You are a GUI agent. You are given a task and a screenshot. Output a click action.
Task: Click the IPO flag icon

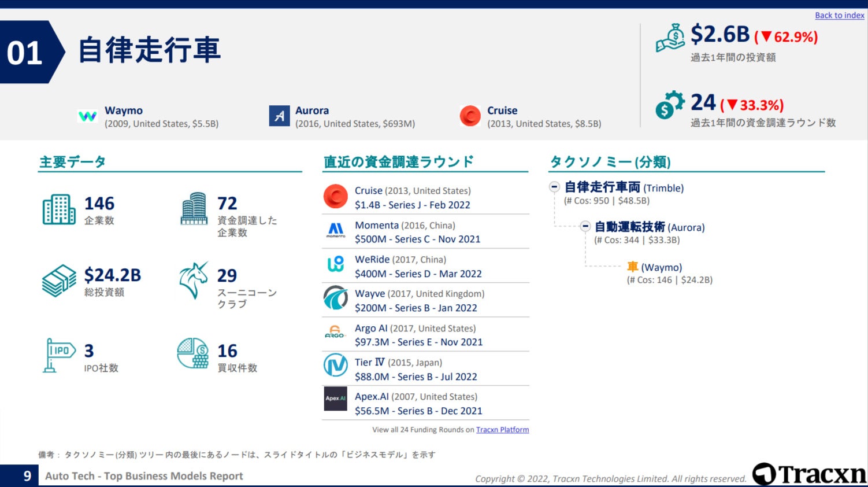point(60,355)
